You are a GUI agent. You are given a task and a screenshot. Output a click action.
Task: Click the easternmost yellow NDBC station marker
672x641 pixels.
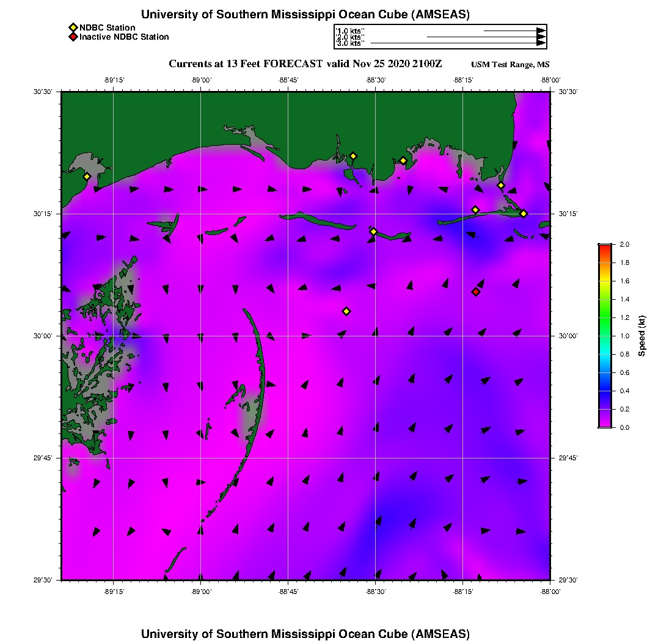pyautogui.click(x=524, y=214)
